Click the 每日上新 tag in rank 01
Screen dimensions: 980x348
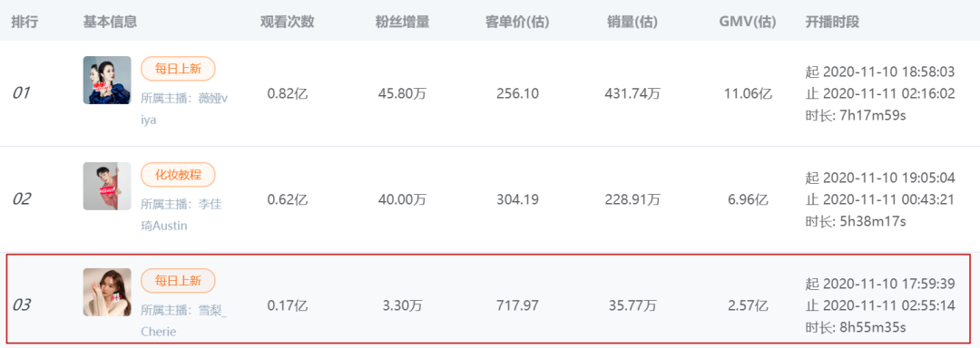pyautogui.click(x=178, y=69)
